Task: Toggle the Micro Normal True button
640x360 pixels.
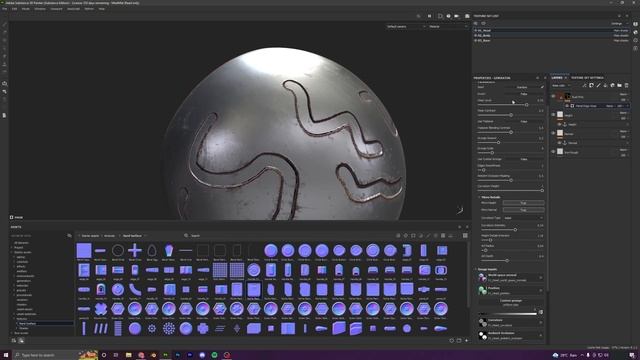Action: [x=524, y=210]
